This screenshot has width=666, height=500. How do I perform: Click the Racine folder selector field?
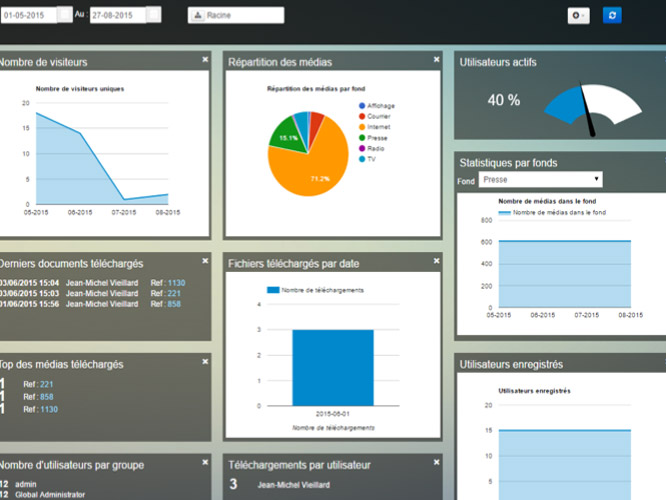[x=236, y=15]
